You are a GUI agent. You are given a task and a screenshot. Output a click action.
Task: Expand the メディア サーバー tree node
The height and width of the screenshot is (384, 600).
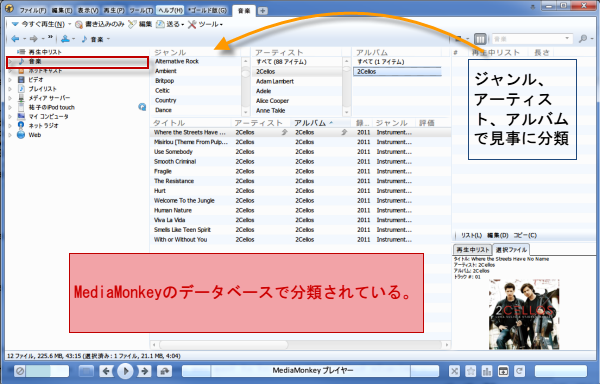click(10, 98)
